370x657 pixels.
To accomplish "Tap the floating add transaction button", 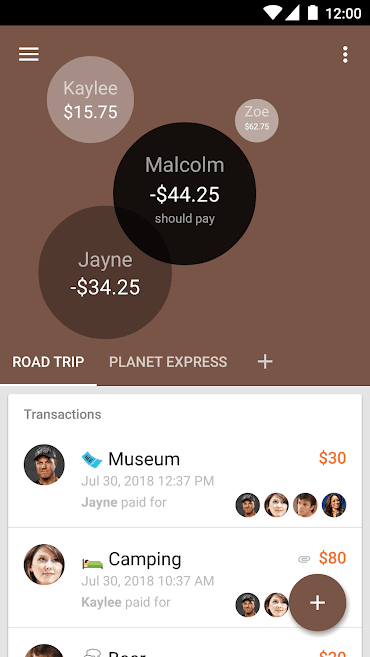I will [318, 602].
